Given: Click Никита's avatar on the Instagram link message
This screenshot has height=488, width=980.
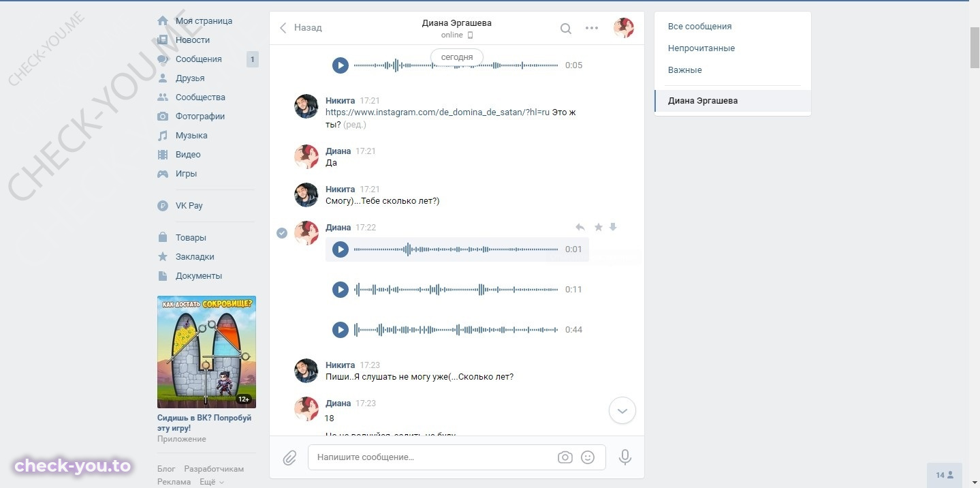Looking at the screenshot, I should click(x=306, y=106).
